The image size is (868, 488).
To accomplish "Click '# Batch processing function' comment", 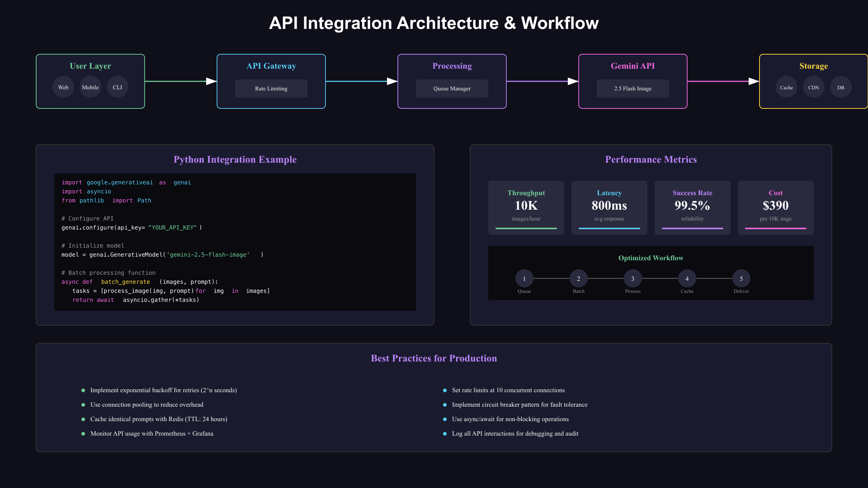I will click(109, 273).
